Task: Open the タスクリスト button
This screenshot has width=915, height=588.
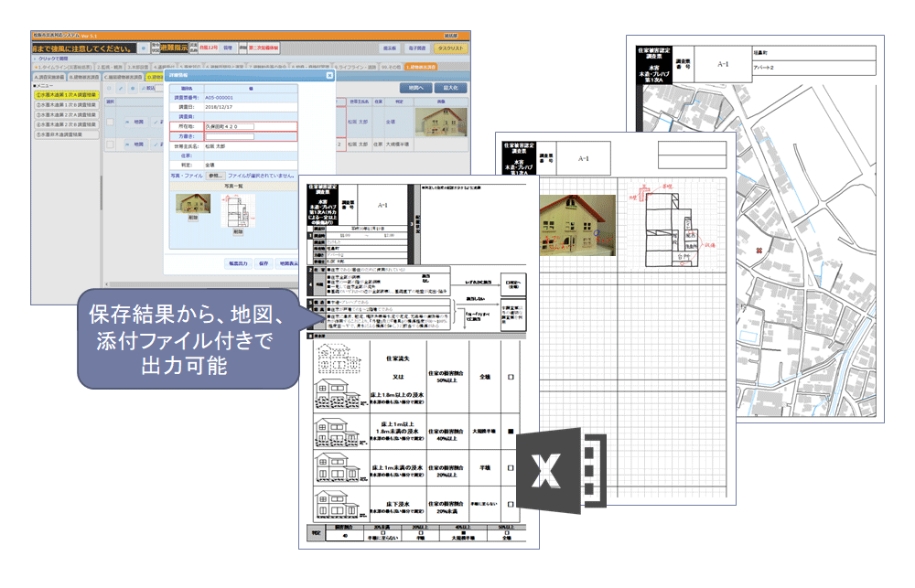Action: (450, 48)
